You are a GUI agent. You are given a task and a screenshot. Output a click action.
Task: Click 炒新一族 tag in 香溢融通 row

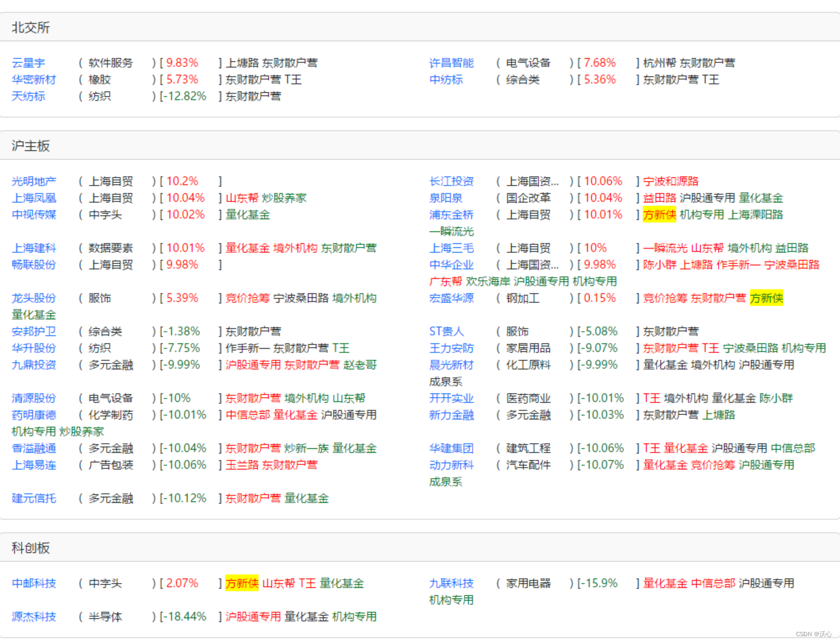tap(306, 448)
